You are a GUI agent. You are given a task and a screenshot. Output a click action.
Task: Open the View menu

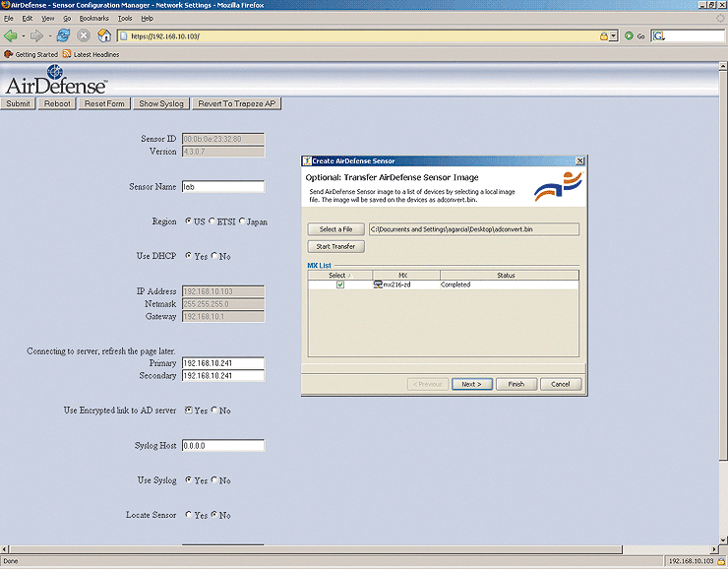(48, 19)
